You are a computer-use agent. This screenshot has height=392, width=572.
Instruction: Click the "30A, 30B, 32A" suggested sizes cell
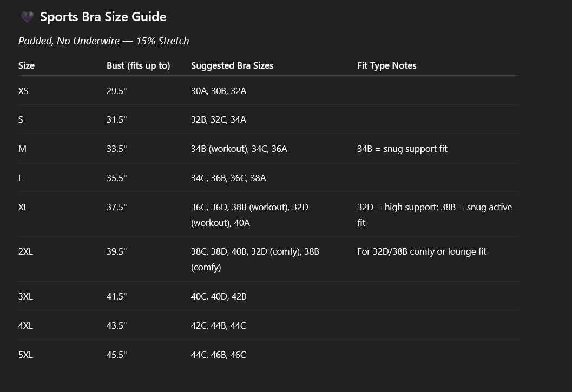pos(219,91)
